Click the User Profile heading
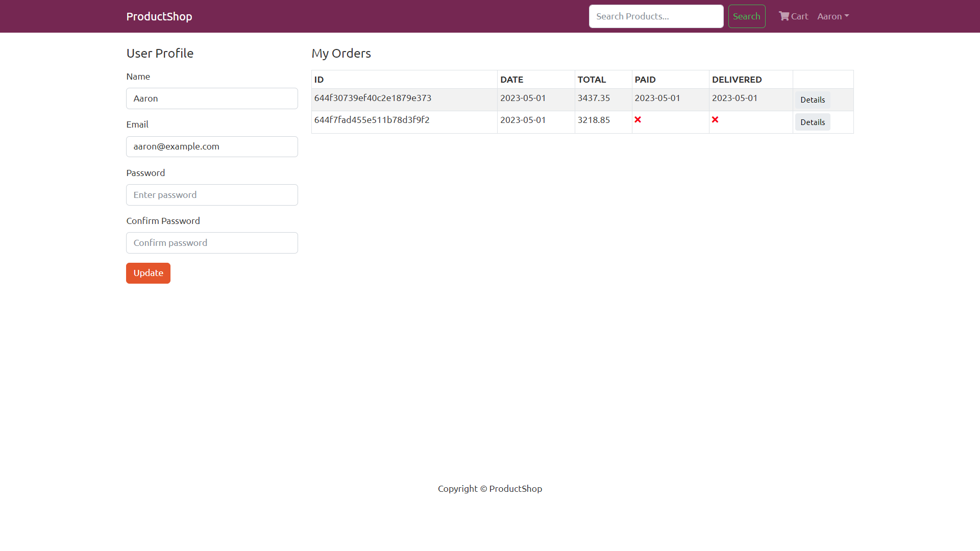Image resolution: width=980 pixels, height=551 pixels. click(x=160, y=53)
